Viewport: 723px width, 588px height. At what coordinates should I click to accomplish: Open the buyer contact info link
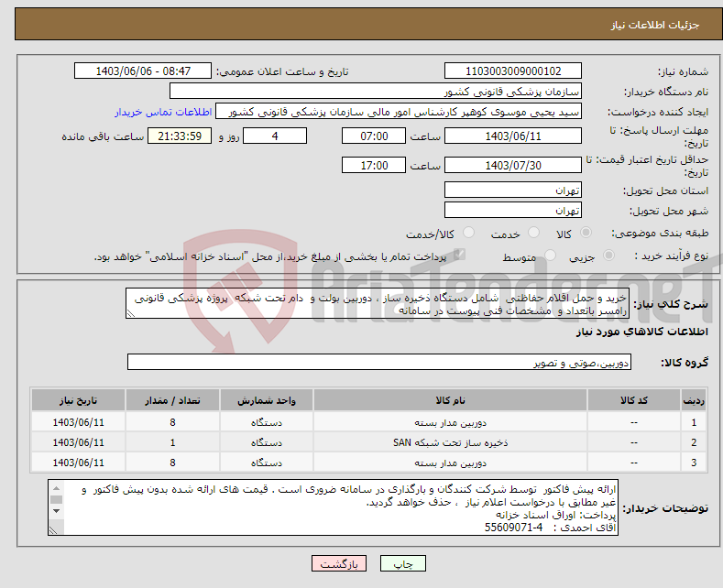(x=163, y=112)
